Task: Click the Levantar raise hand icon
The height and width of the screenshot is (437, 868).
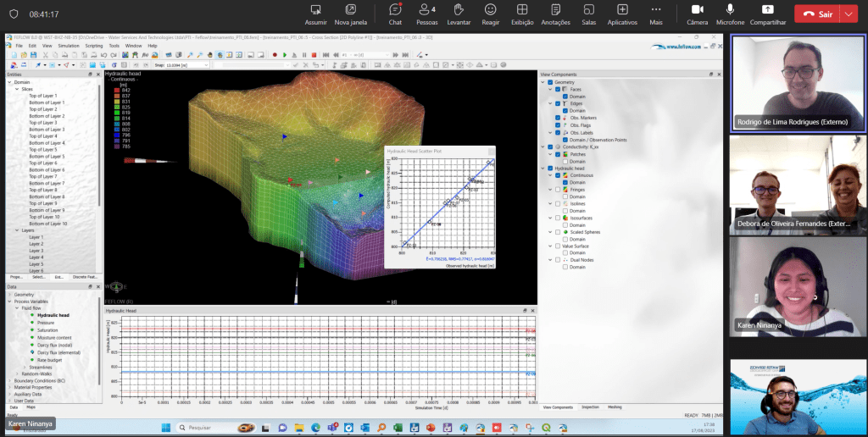Action: pos(458,9)
